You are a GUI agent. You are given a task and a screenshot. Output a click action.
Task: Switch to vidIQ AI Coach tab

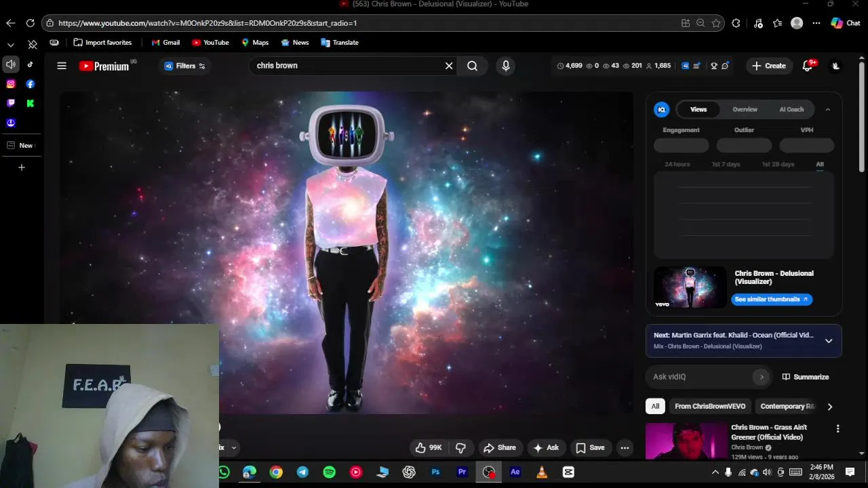791,109
